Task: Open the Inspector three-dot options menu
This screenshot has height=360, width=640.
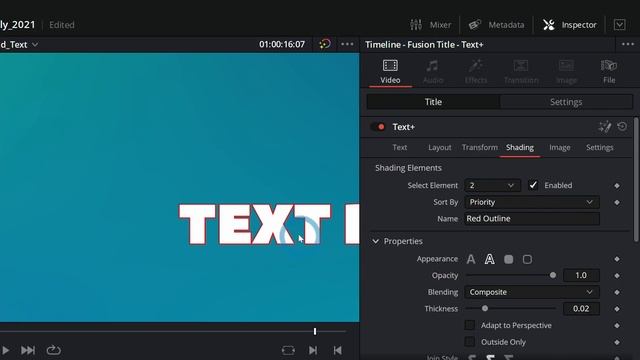Action: (627, 44)
